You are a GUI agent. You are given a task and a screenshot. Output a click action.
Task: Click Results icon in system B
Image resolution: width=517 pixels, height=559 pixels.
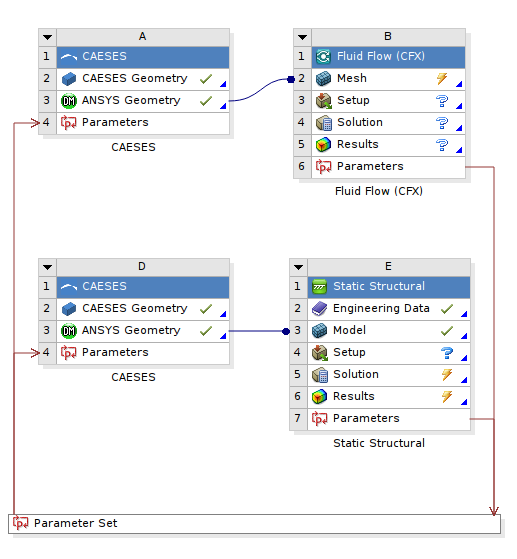[323, 145]
